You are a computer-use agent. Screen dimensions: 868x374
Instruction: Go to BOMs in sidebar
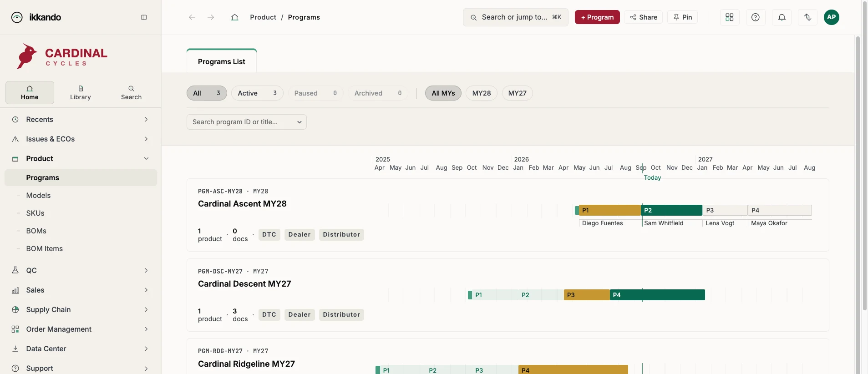tap(36, 231)
